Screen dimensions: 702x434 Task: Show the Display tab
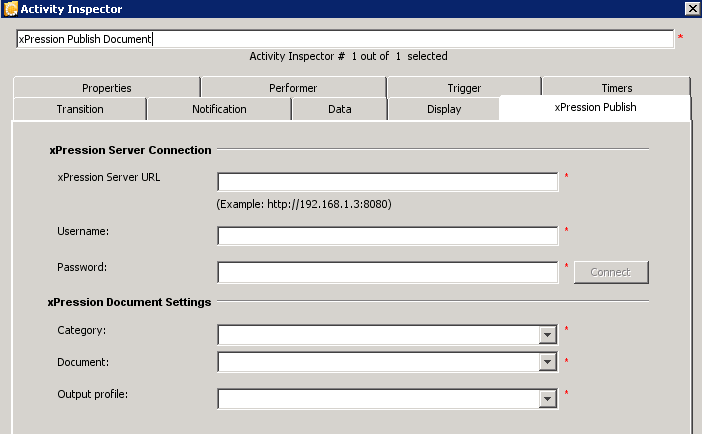pyautogui.click(x=444, y=109)
